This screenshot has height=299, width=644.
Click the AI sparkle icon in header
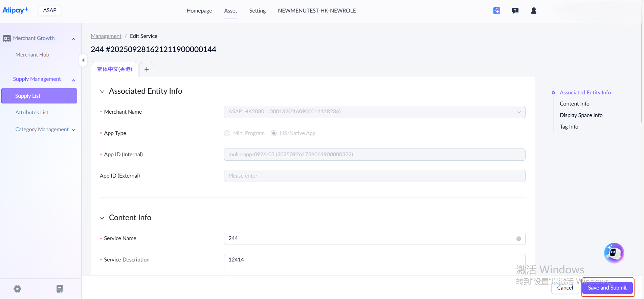tap(496, 11)
